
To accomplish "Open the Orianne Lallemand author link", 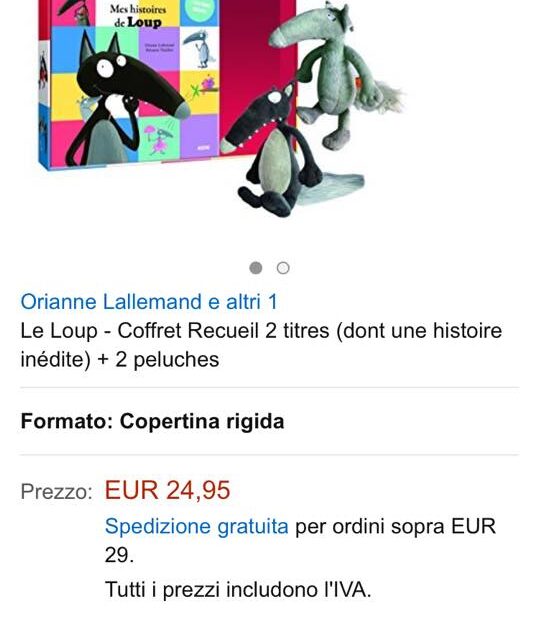I will [149, 302].
